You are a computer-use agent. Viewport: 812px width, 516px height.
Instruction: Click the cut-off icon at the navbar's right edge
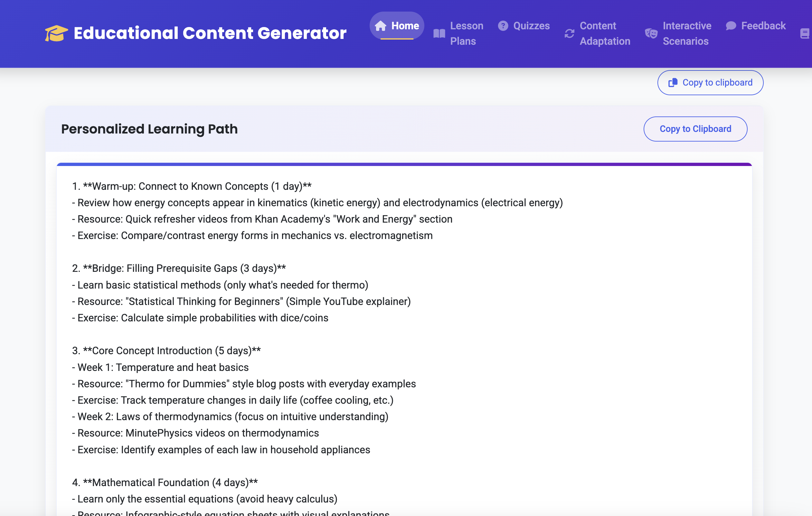point(805,33)
